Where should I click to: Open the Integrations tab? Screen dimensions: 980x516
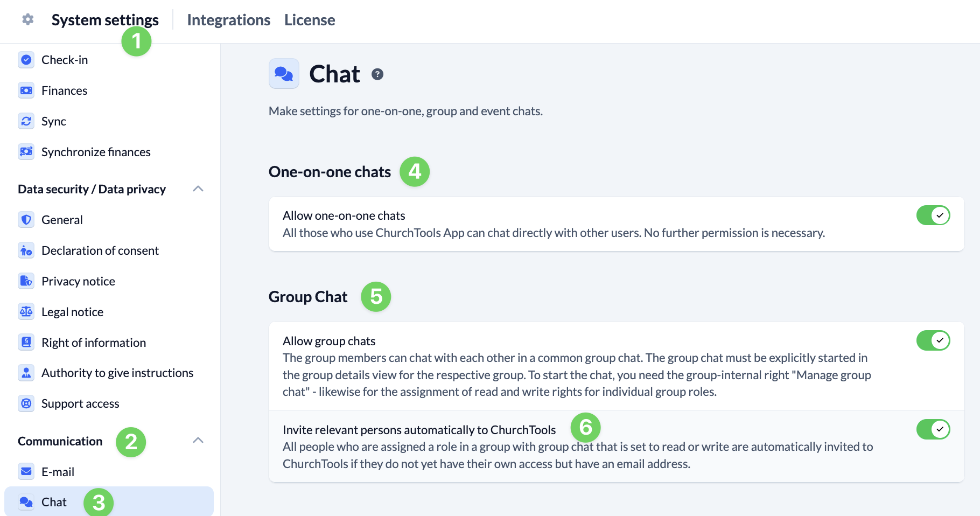228,20
